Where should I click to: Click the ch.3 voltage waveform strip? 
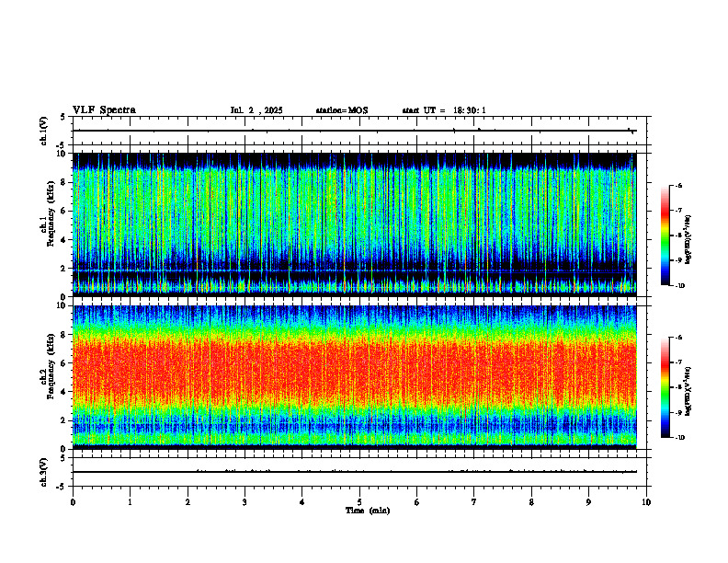[x=361, y=472]
